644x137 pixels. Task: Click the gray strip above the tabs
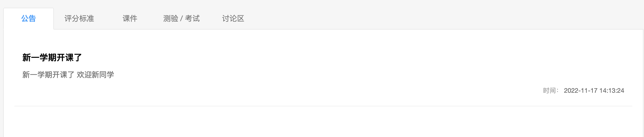[320, 3]
